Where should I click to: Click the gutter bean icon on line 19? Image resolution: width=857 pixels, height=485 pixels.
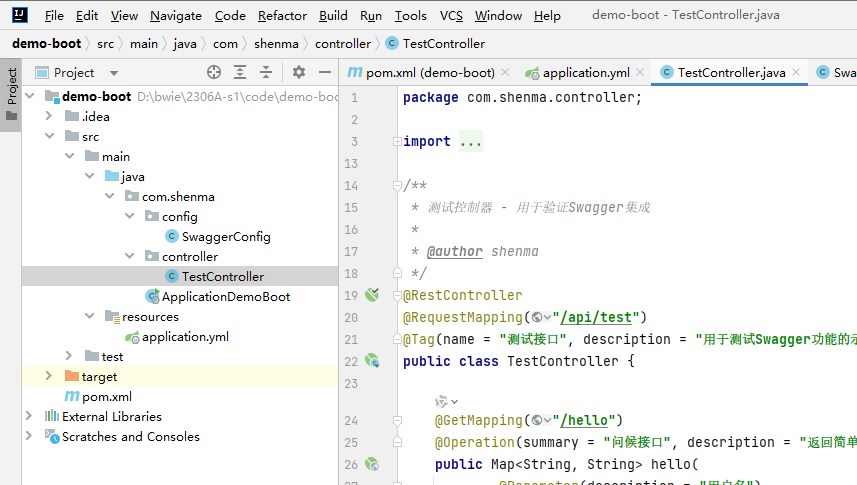click(x=372, y=295)
